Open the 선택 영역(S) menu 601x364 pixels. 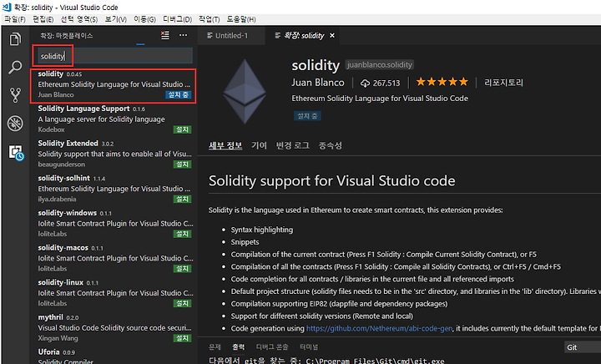79,19
